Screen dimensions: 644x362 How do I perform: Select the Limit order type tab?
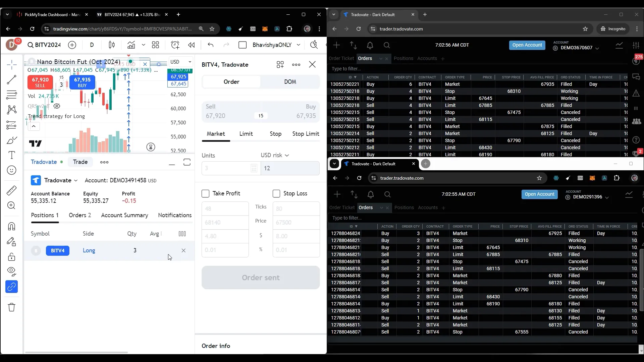point(246,134)
